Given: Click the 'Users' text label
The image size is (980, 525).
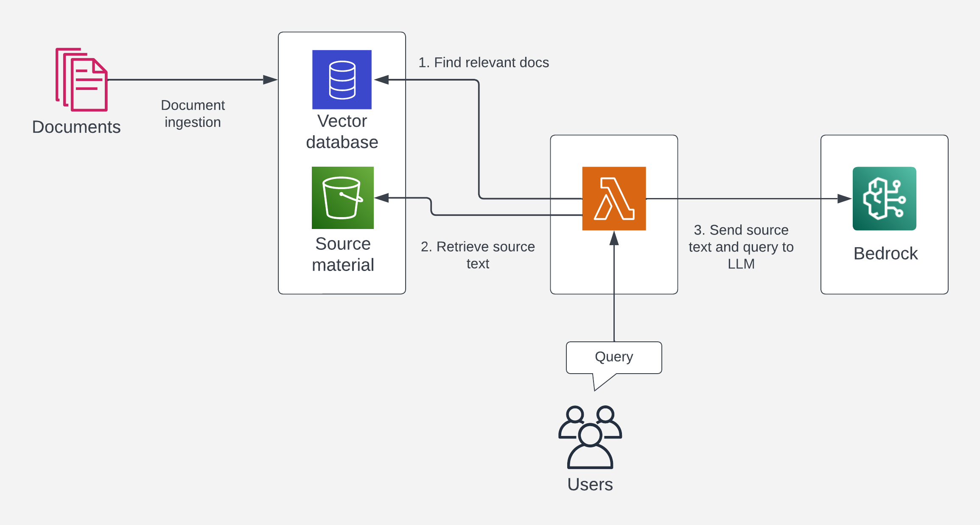Looking at the screenshot, I should 590,484.
